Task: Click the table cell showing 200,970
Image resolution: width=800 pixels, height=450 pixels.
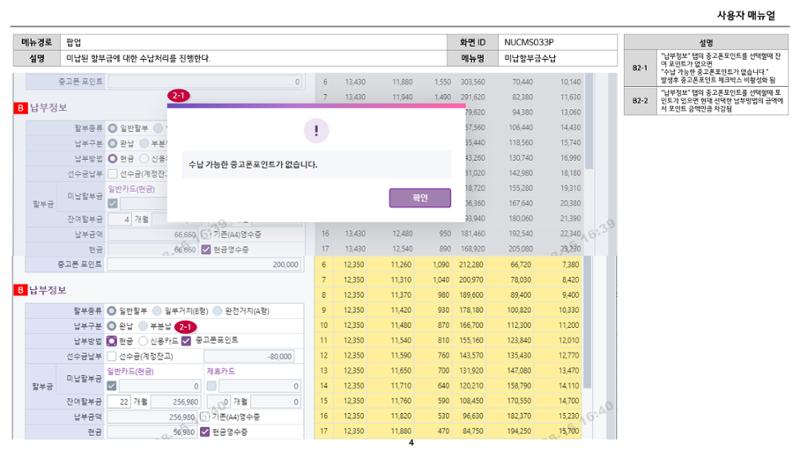Action: (471, 280)
